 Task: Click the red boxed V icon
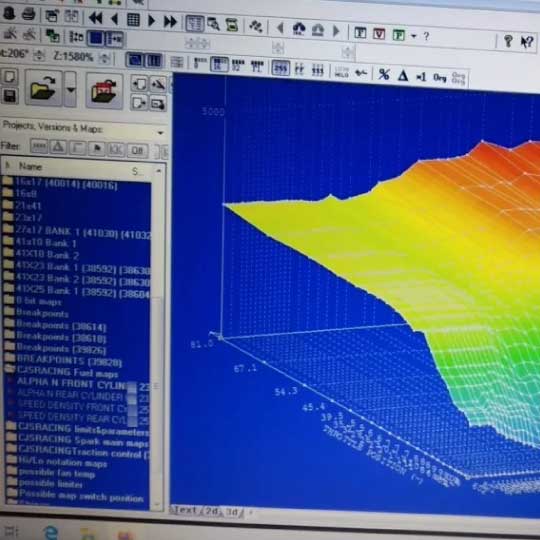(379, 34)
